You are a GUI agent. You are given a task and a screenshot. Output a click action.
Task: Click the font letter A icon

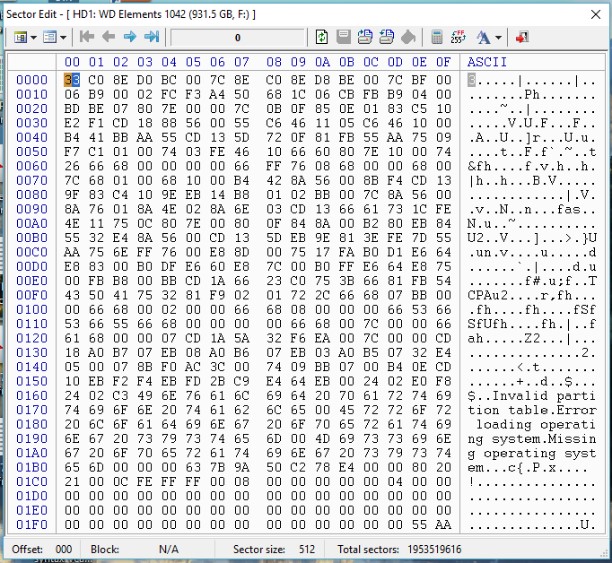point(483,37)
